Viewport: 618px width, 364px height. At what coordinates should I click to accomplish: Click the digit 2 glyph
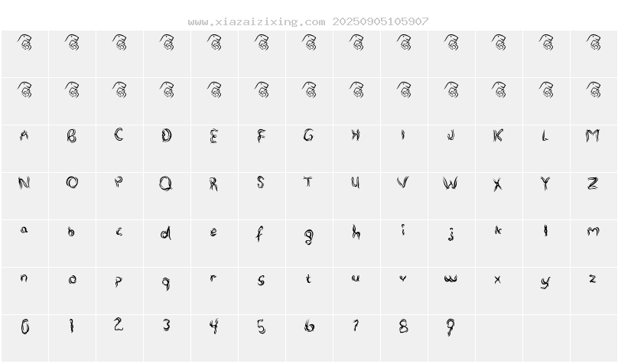point(119,324)
